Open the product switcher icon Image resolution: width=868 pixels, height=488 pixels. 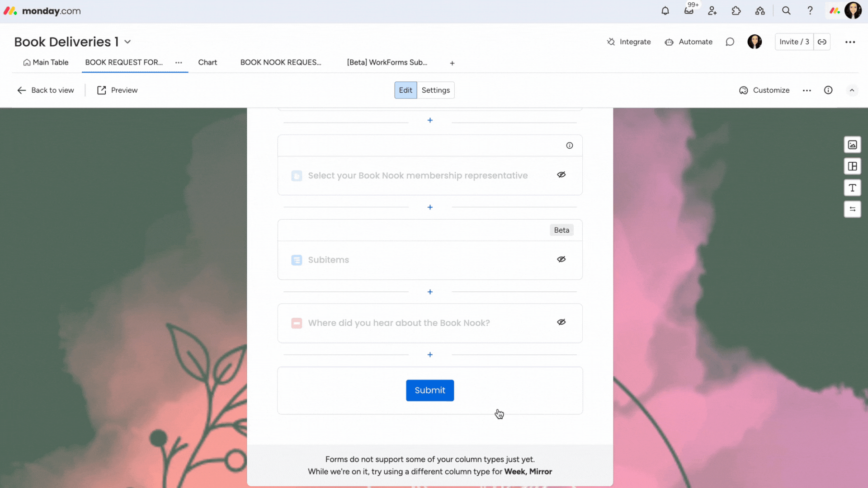[x=760, y=11]
